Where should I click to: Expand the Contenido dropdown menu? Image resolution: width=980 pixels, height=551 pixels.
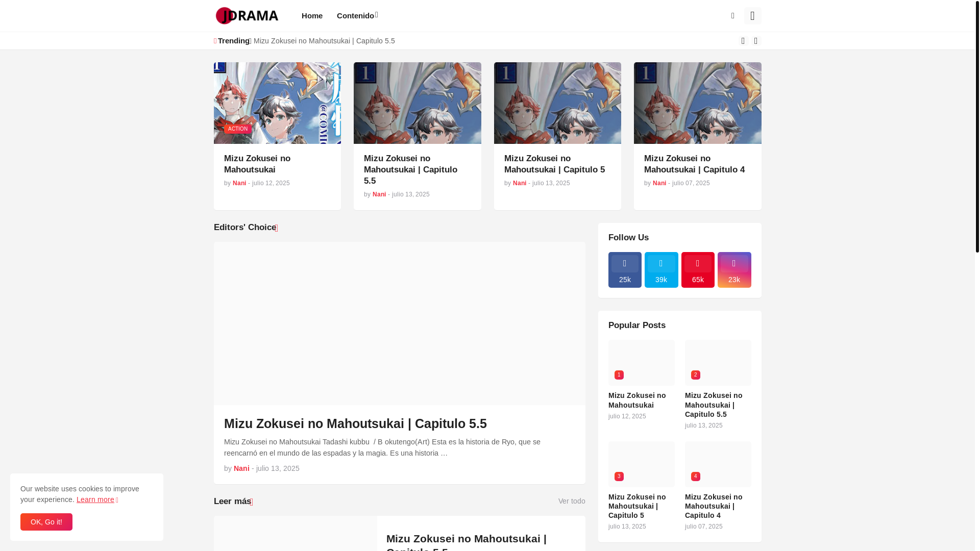(x=357, y=16)
